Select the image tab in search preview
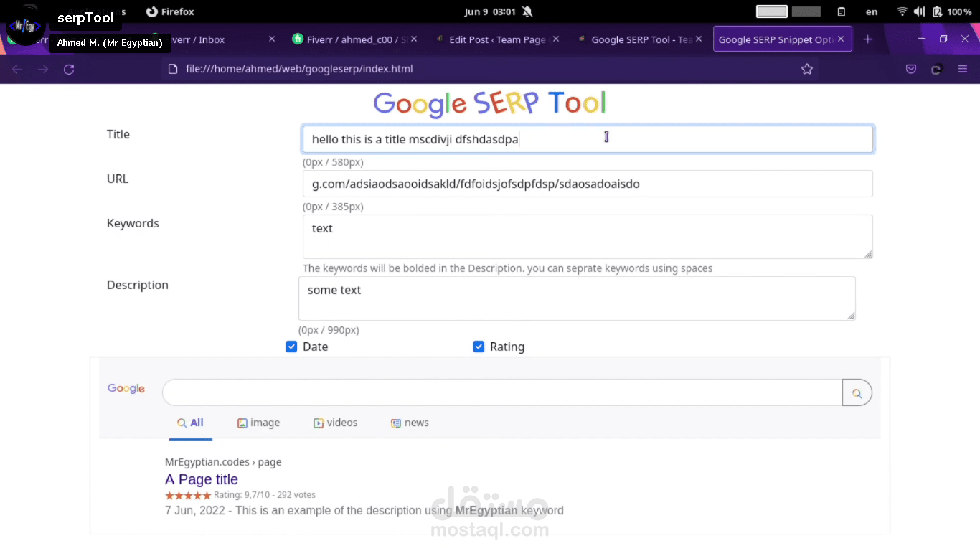 pos(258,423)
